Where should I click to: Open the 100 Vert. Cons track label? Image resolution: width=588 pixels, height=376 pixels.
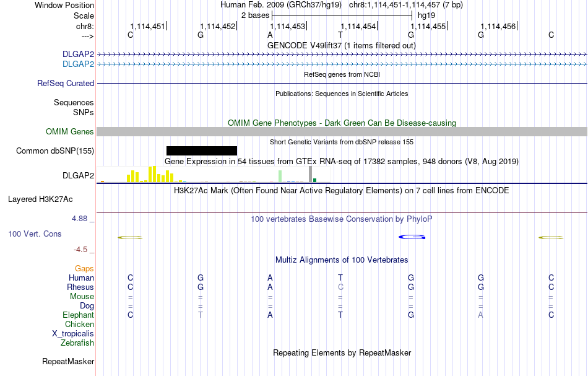click(35, 234)
